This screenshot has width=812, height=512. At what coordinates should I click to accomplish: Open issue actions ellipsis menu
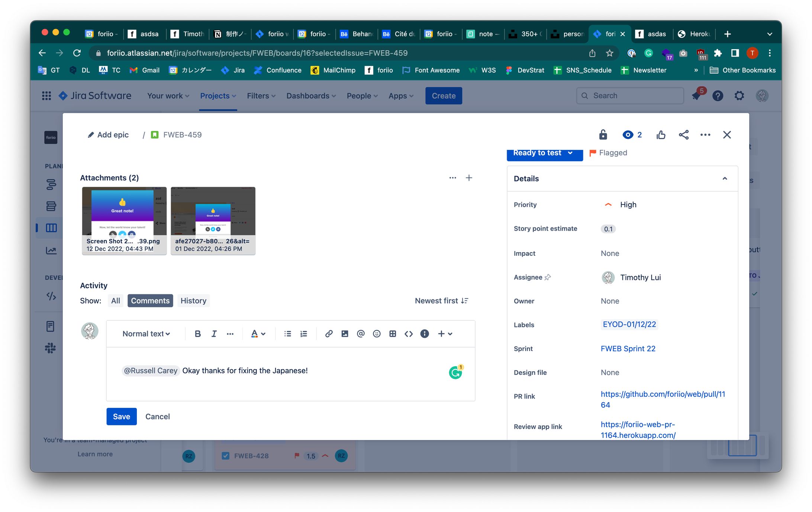pos(705,135)
